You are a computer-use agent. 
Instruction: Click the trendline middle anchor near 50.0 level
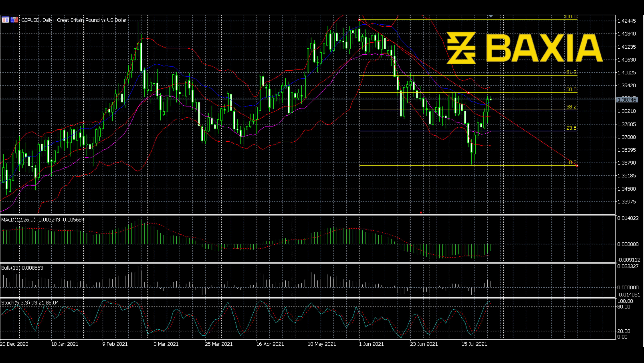pyautogui.click(x=468, y=93)
